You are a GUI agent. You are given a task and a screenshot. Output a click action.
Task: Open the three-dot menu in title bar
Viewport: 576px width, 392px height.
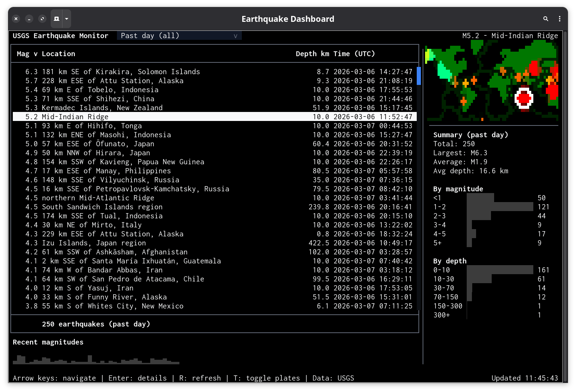click(560, 19)
